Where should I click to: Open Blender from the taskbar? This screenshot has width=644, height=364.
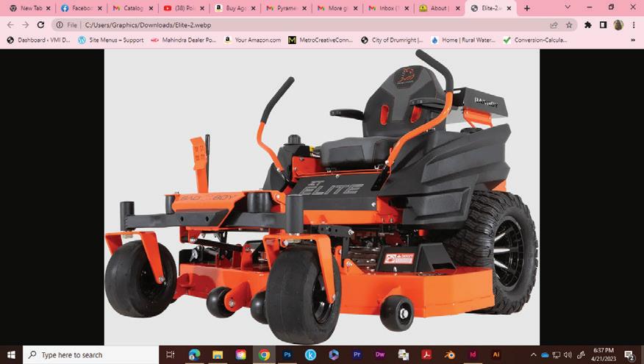(450, 354)
